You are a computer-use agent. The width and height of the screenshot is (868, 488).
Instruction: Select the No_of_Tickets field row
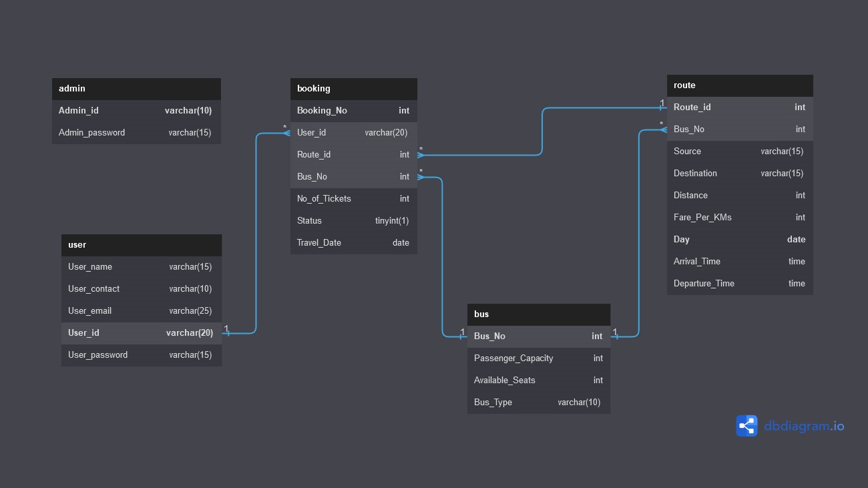point(353,199)
